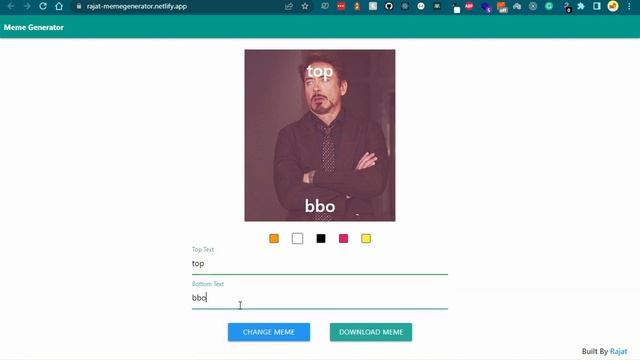Click the Bottom Text input field

click(x=320, y=298)
